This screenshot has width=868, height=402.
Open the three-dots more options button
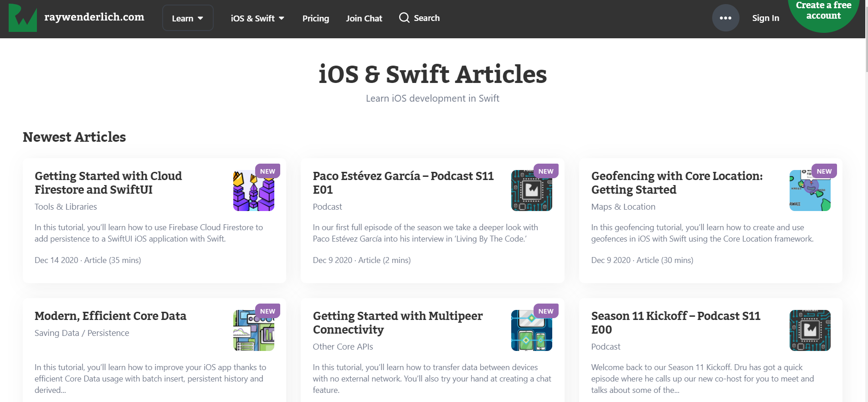pyautogui.click(x=725, y=18)
